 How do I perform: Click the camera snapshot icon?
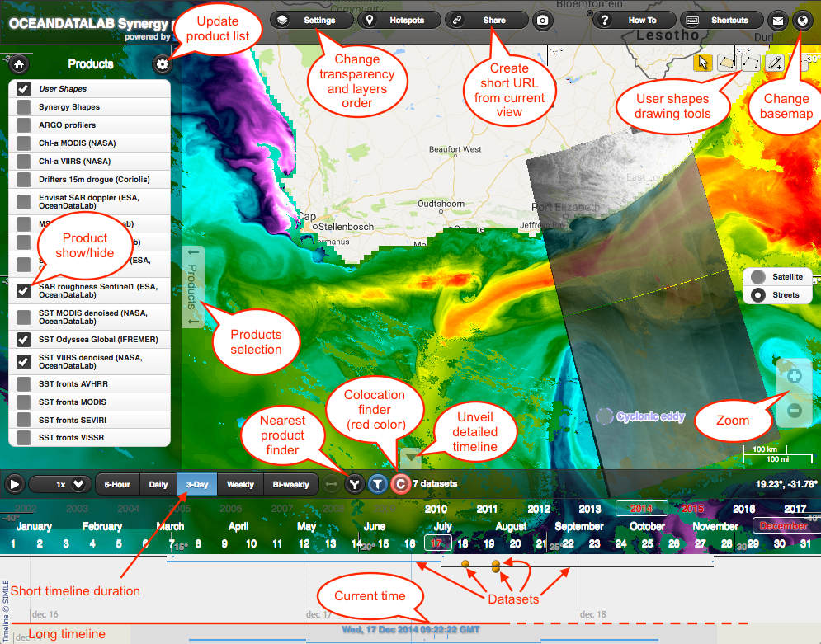543,21
